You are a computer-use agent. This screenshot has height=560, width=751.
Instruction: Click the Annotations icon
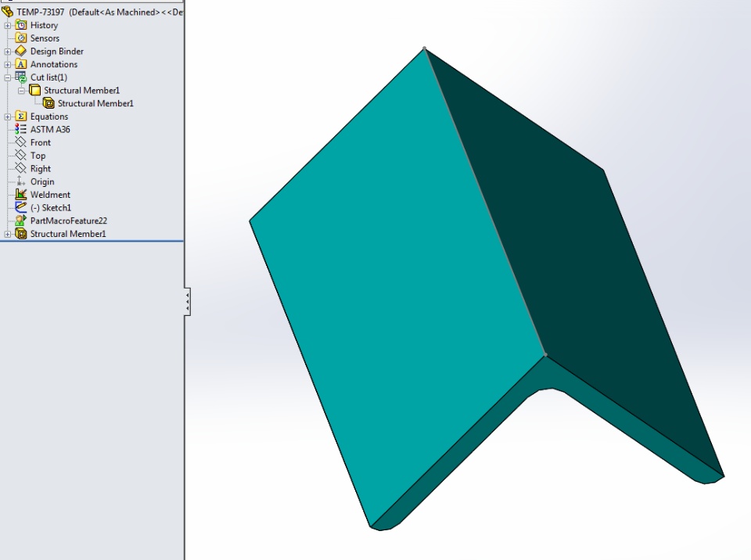(21, 63)
